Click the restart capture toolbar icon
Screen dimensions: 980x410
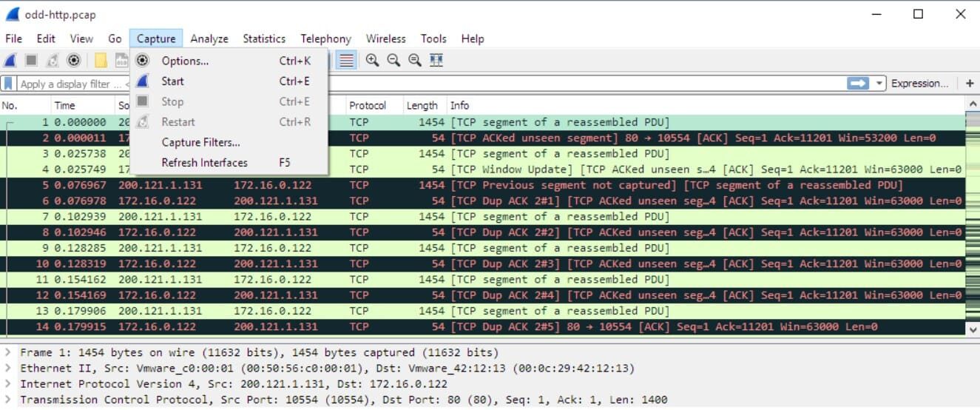point(52,61)
